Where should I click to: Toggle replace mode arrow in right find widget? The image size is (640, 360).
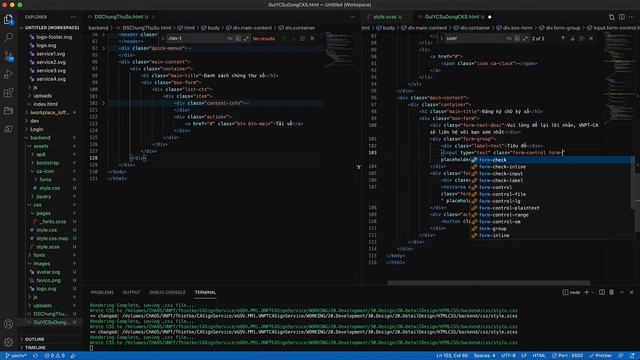click(442, 38)
